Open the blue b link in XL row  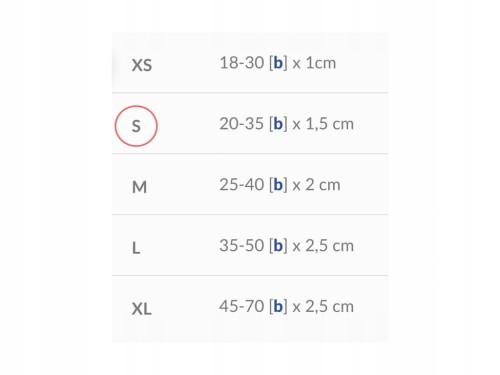[278, 306]
